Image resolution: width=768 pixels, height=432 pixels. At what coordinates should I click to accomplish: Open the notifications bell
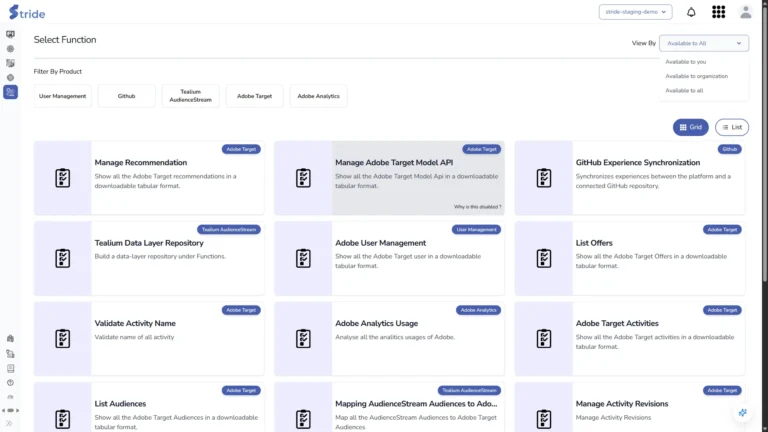(691, 12)
